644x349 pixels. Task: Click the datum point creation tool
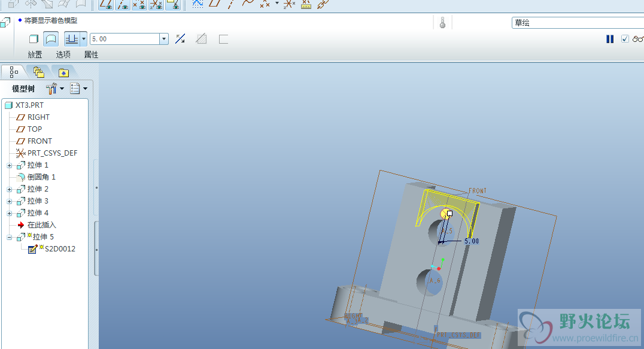(x=265, y=4)
